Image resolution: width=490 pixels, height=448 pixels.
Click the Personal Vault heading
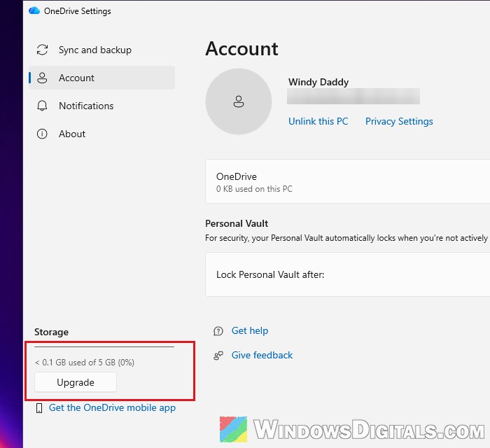(x=237, y=223)
